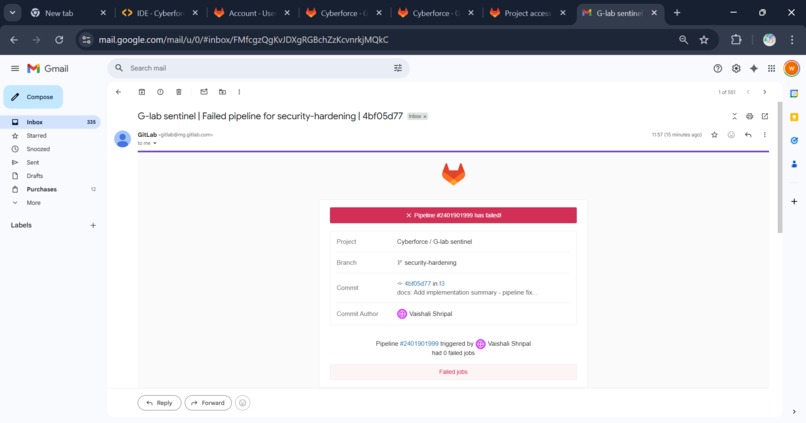
Task: Get add-ons plus in side panel
Action: click(x=794, y=201)
